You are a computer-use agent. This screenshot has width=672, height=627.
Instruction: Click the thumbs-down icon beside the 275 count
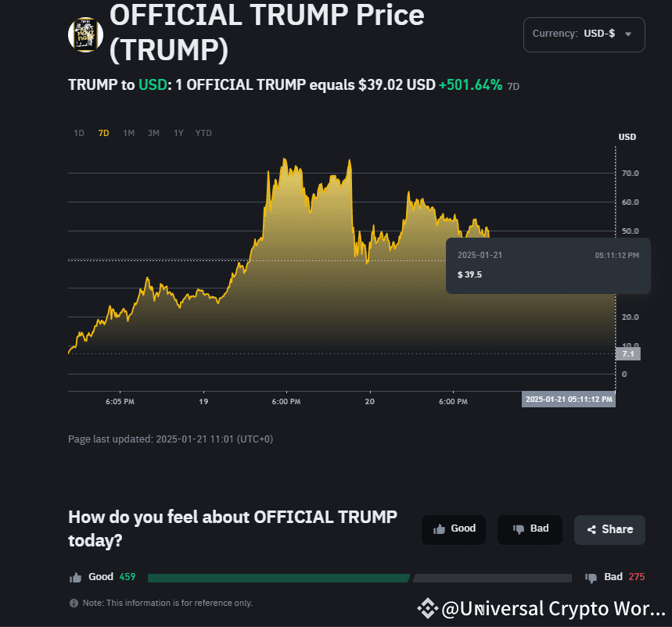click(591, 578)
